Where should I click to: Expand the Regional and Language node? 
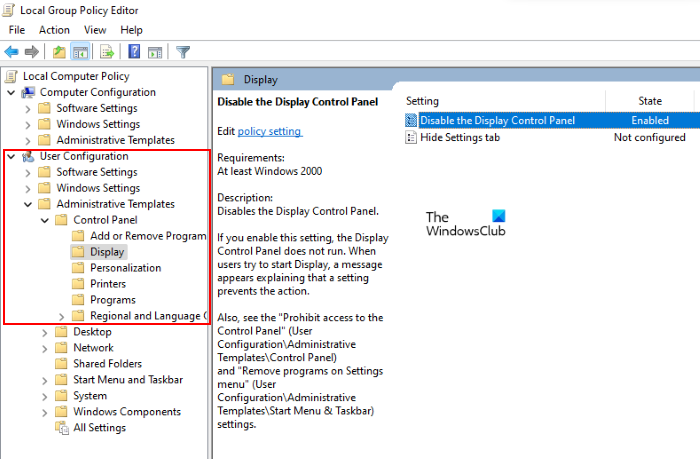61,317
